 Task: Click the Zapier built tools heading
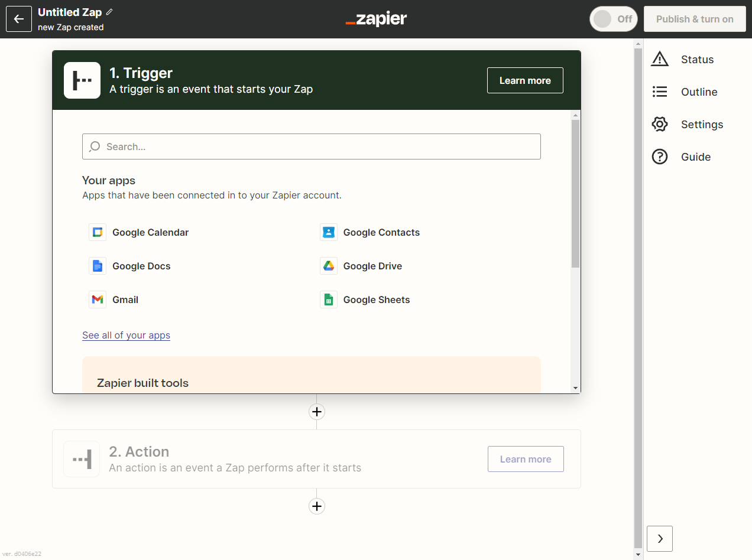pyautogui.click(x=142, y=383)
